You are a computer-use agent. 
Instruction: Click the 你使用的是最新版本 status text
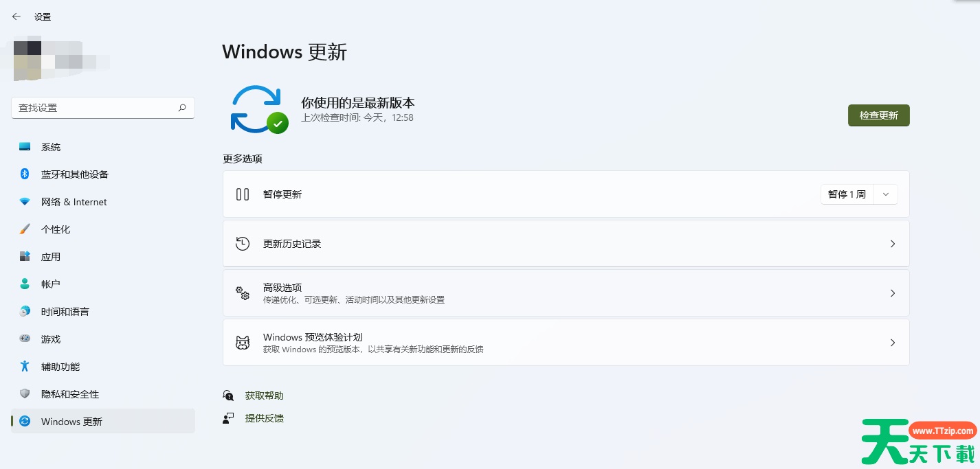pos(358,103)
